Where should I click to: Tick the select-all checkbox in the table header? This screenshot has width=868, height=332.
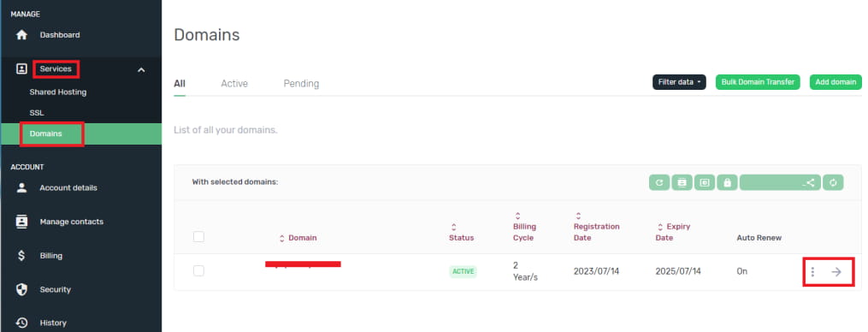click(198, 237)
